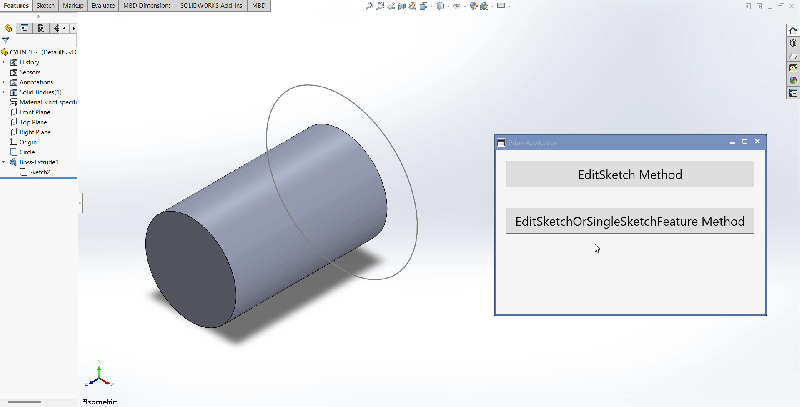Collapse the Boss-Extrude1 tree node
The height and width of the screenshot is (407, 800).
4,162
